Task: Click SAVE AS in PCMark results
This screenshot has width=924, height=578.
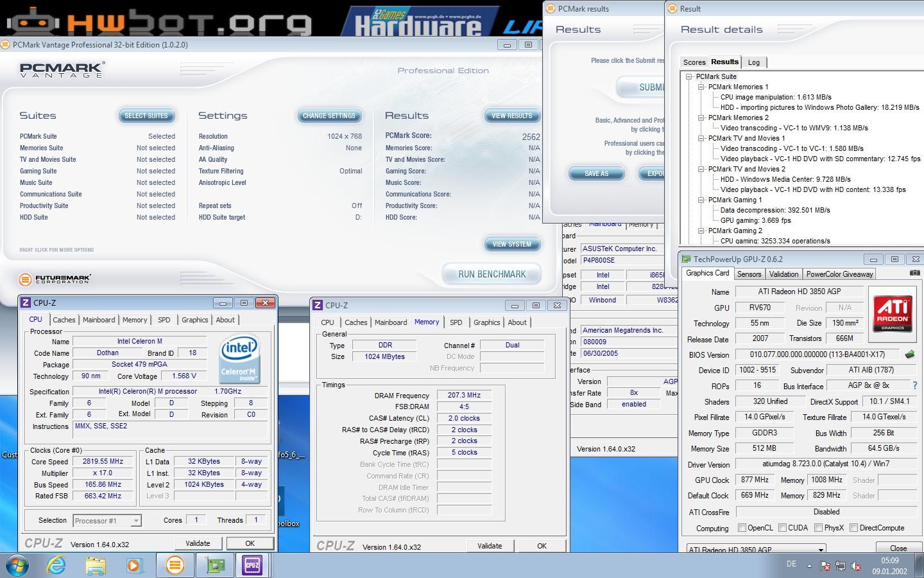Action: pyautogui.click(x=596, y=173)
